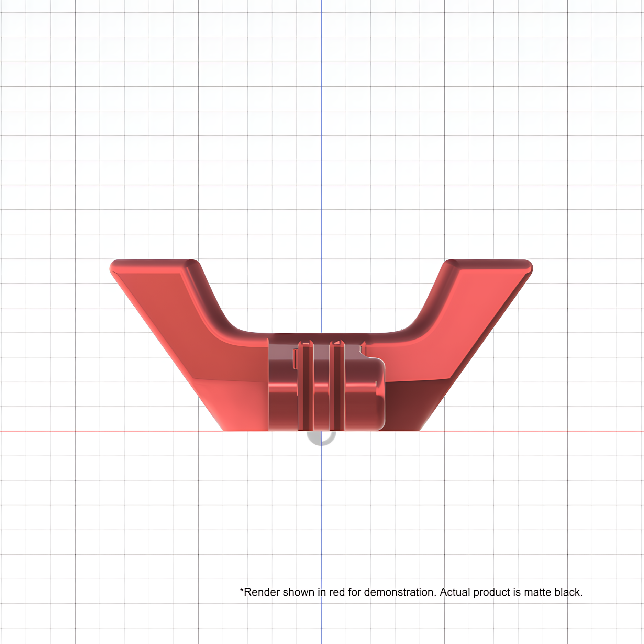
Task: Click the empty grid area above the model
Action: (321, 131)
